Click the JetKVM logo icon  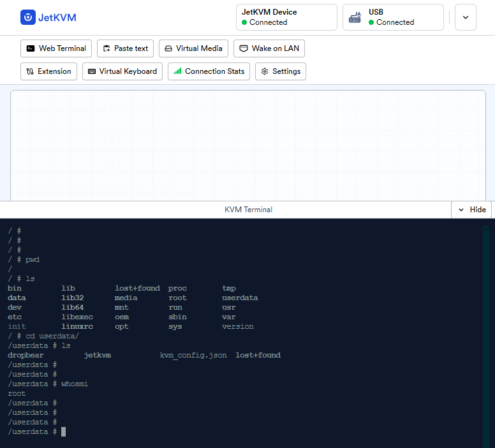point(28,17)
